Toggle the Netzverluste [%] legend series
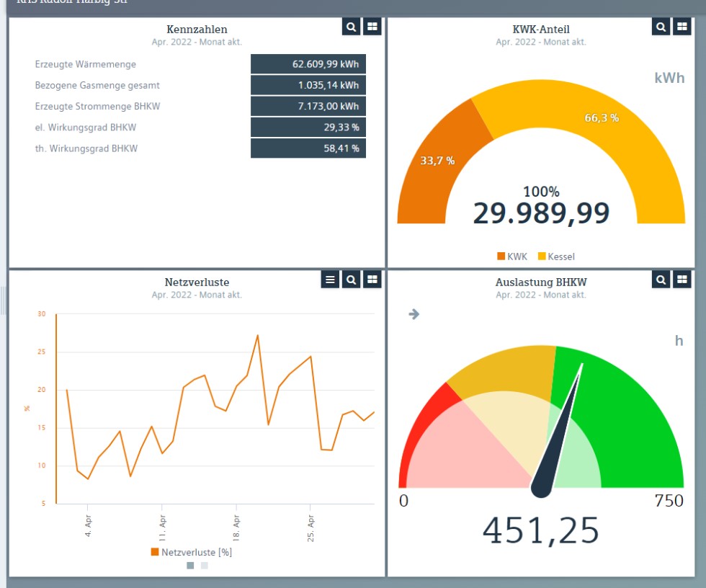The height and width of the screenshot is (588, 706). click(x=191, y=552)
